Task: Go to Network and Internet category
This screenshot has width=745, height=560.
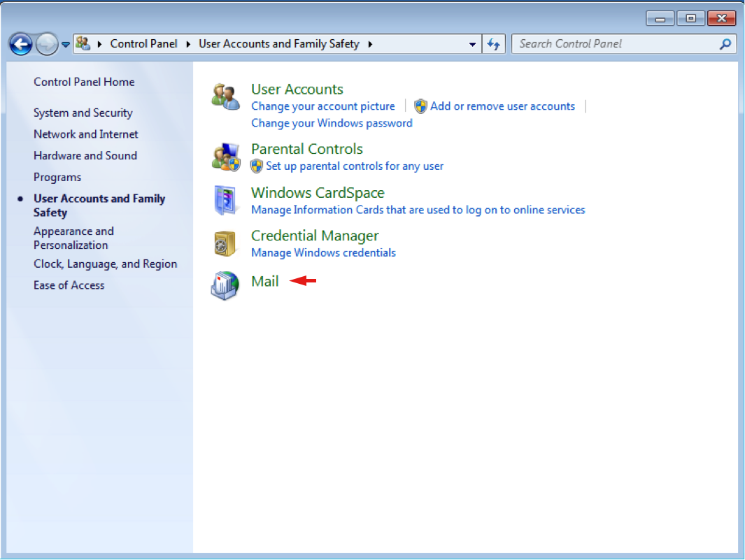Action: 85,134
